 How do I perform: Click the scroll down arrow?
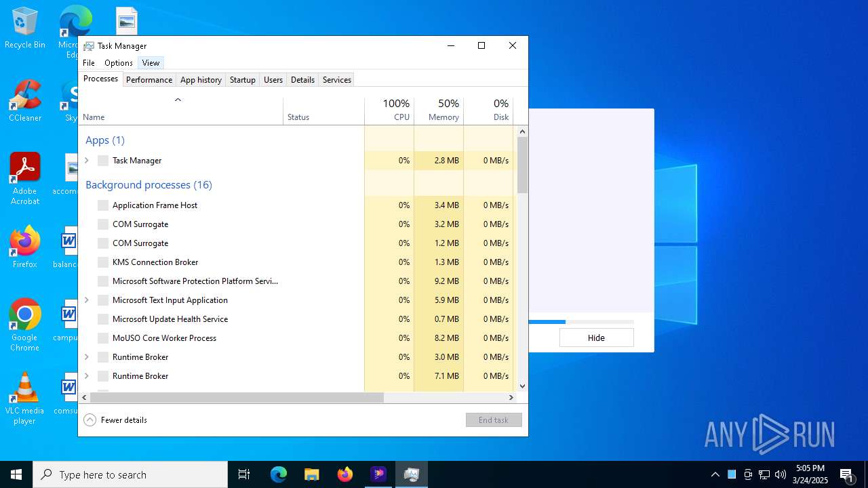click(x=522, y=386)
